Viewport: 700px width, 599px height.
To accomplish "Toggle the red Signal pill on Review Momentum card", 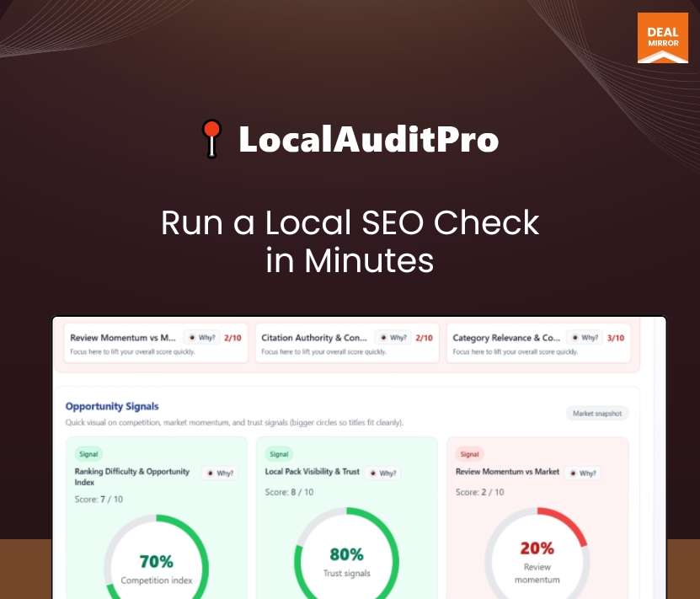I will [469, 453].
